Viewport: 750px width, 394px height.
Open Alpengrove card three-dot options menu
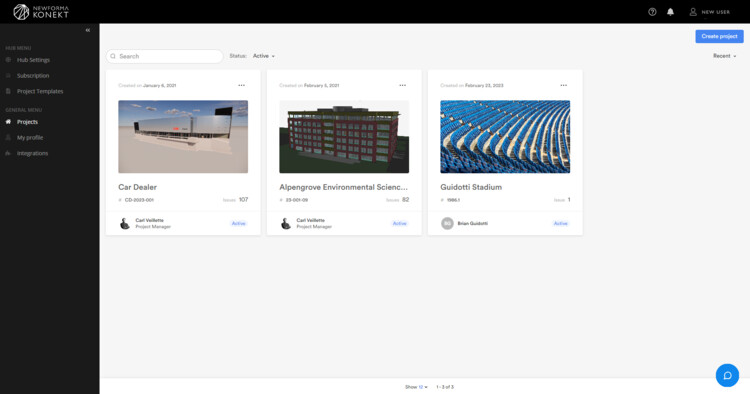click(402, 86)
